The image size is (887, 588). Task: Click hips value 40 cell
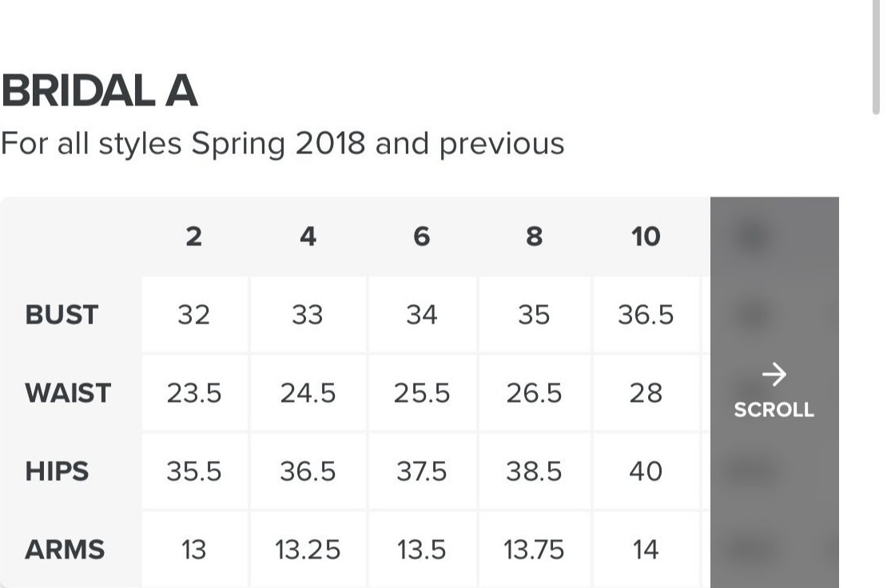[646, 471]
